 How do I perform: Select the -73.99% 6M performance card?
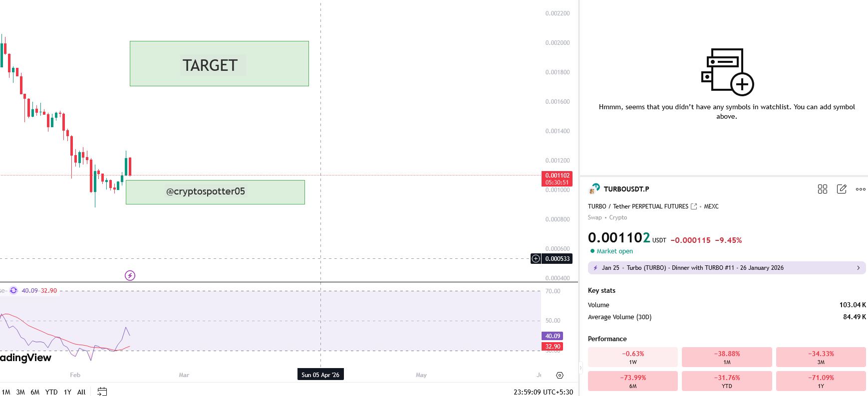(x=633, y=381)
